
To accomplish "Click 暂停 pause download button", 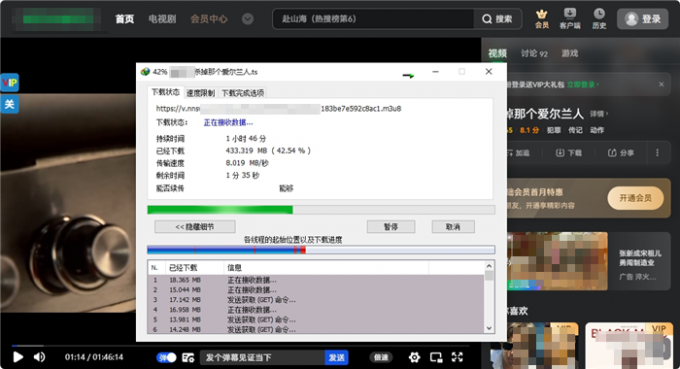I will 391,227.
